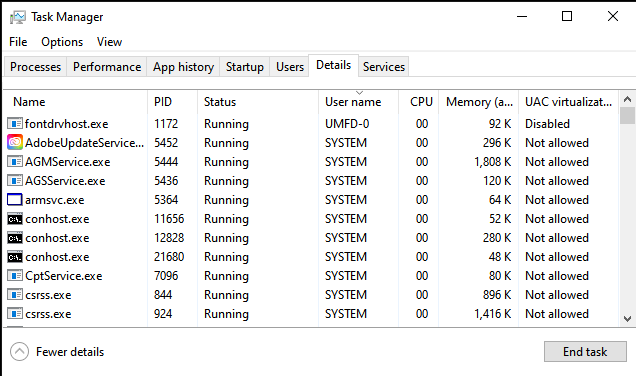
Task: Sort by the Name column header
Action: (x=75, y=102)
